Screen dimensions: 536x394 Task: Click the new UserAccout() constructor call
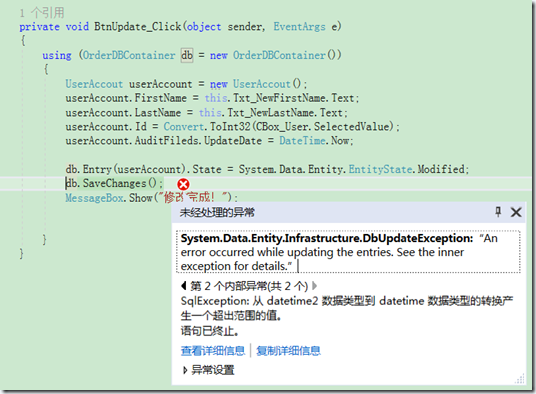click(256, 84)
